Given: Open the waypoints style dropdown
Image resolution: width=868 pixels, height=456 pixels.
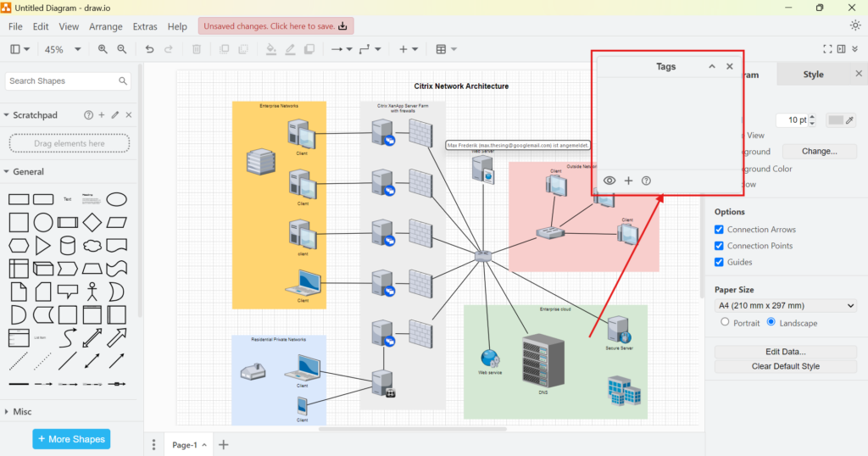Looking at the screenshot, I should (x=370, y=49).
